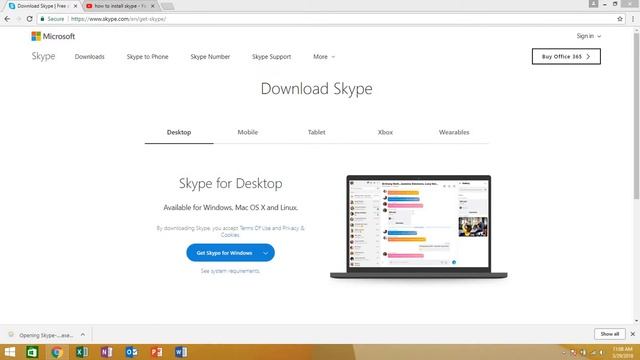Open the Terms Of Use link

click(255, 228)
